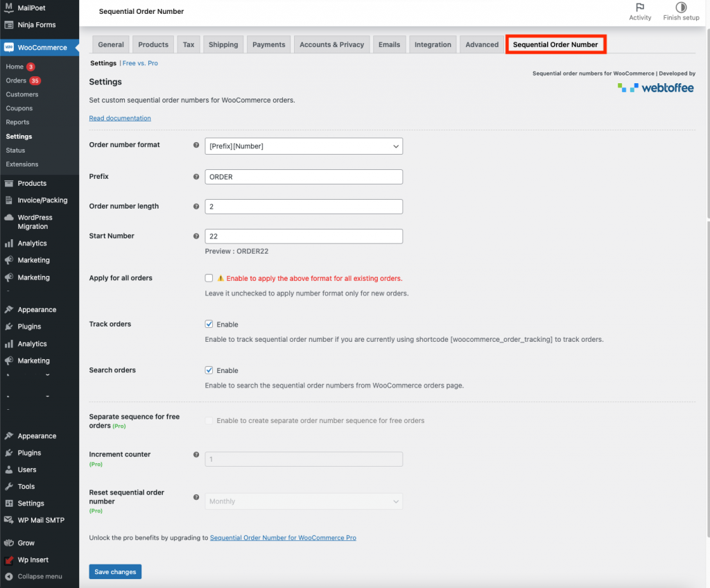710x588 pixels.
Task: Go to WooCommerce Home submenu
Action: pyautogui.click(x=15, y=67)
